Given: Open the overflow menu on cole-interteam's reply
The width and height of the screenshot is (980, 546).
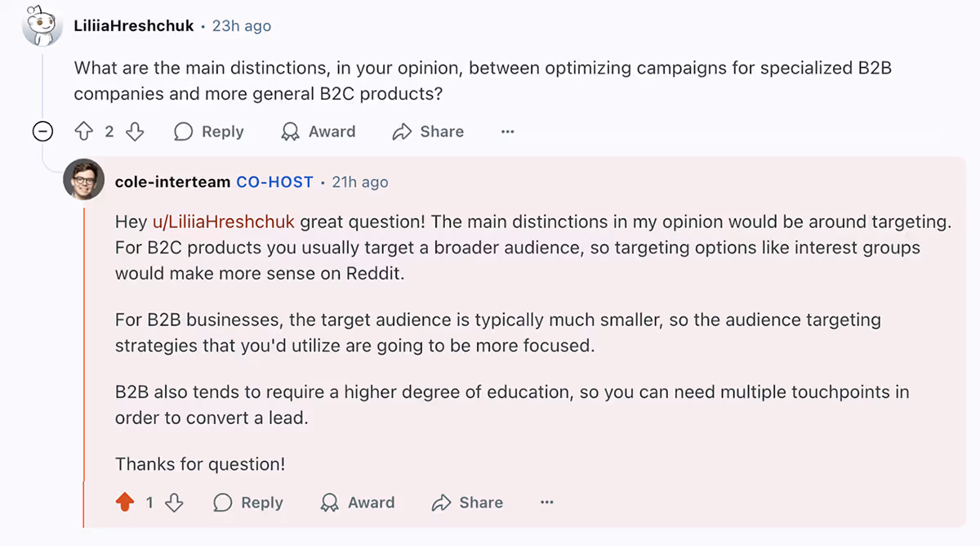Looking at the screenshot, I should (546, 502).
